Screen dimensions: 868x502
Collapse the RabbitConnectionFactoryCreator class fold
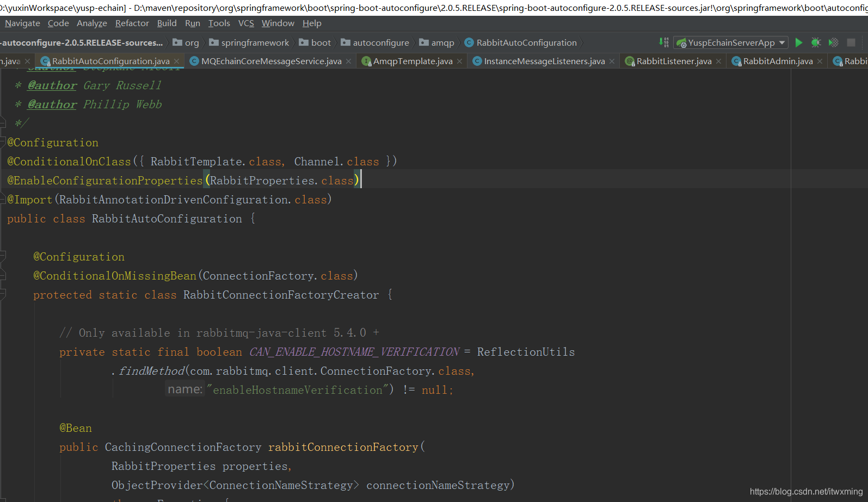[3, 295]
